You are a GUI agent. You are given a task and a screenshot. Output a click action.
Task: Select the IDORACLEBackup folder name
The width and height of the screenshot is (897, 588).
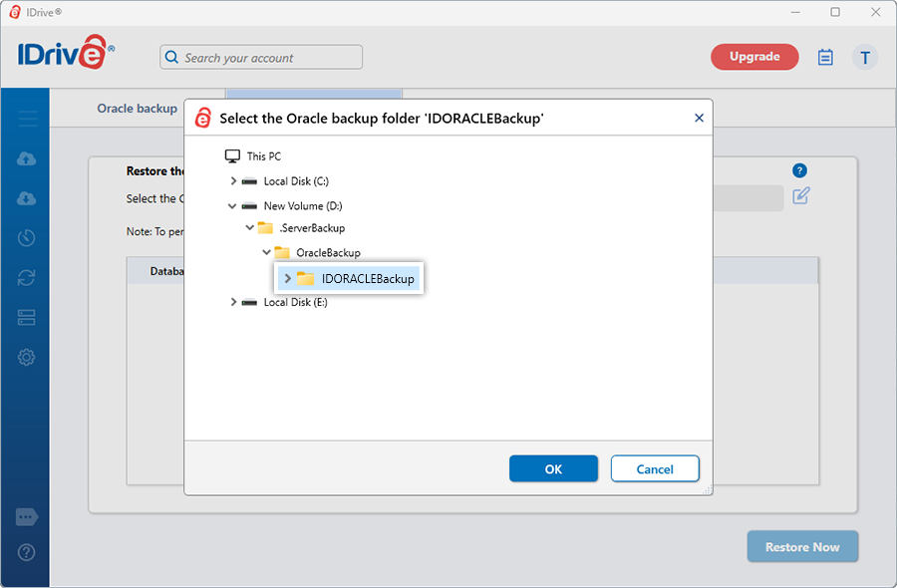point(368,279)
